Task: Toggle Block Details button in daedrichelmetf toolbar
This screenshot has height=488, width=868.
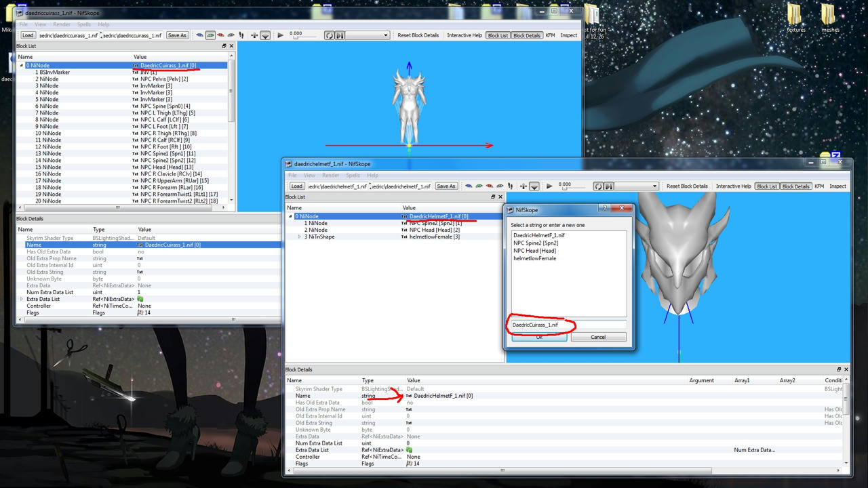Action: tap(795, 186)
